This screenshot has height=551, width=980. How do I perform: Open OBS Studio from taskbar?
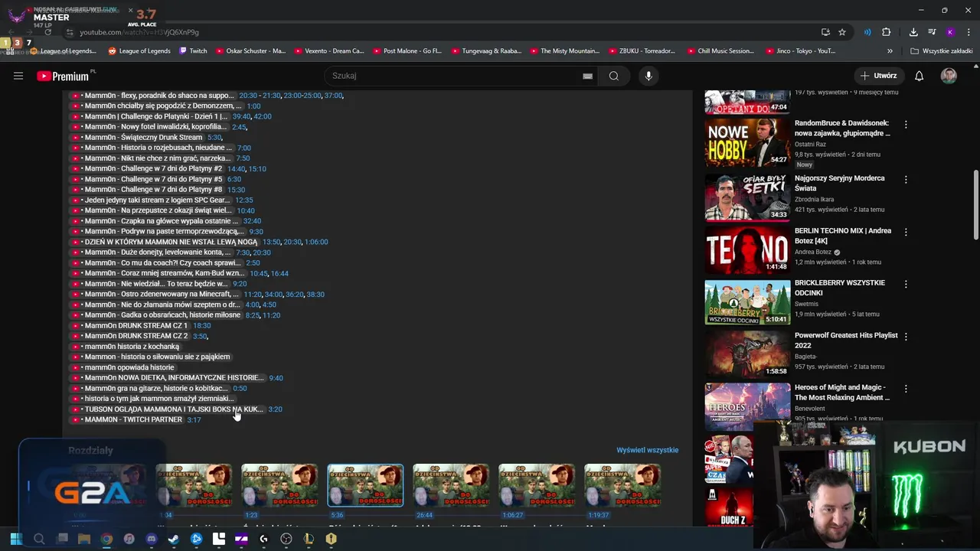[x=286, y=539]
